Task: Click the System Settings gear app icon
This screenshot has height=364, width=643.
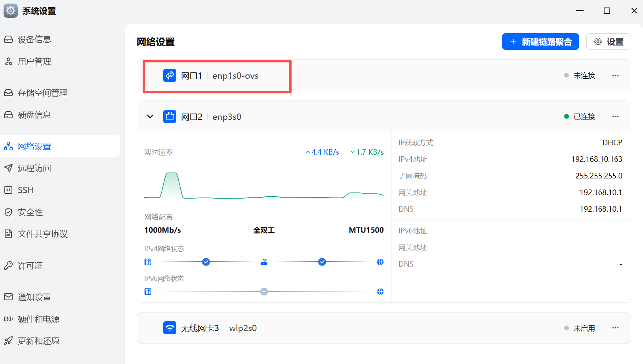Action: (11, 11)
